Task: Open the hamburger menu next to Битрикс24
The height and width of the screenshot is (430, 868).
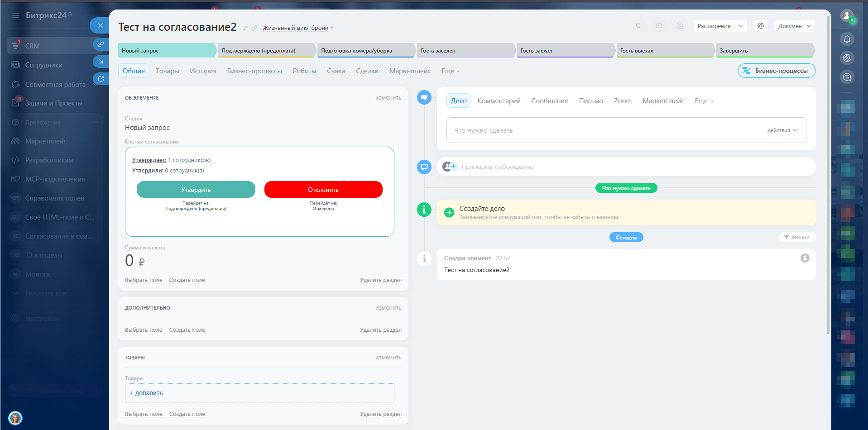Action: [15, 15]
